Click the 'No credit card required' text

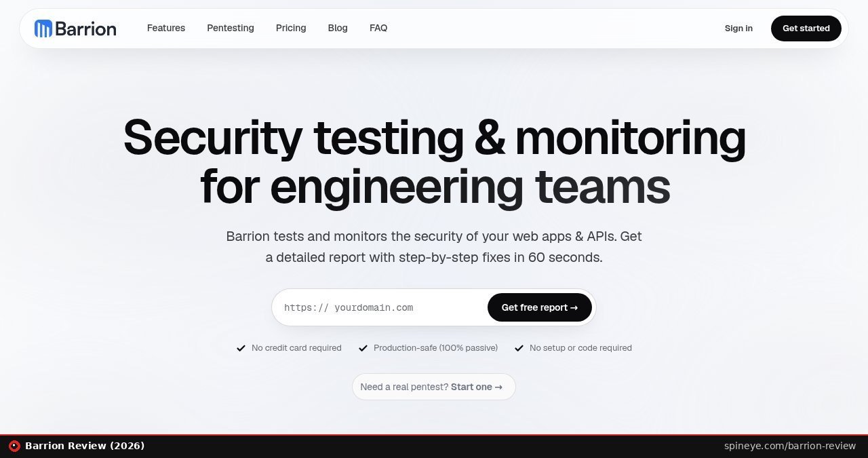[x=296, y=348]
